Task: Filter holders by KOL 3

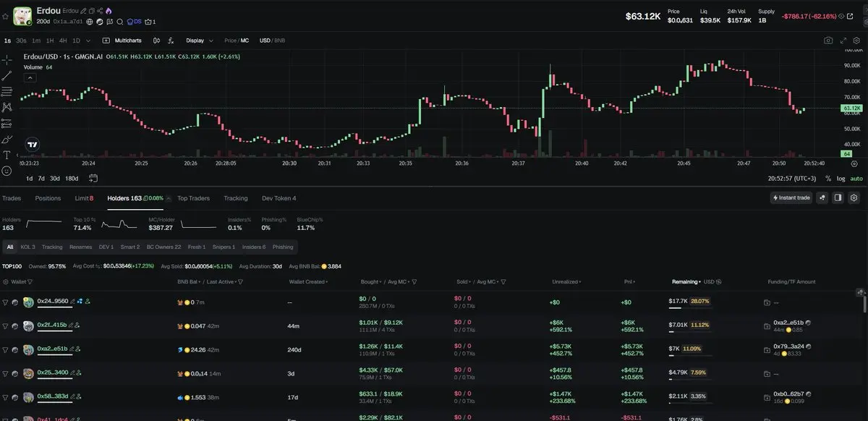Action: pyautogui.click(x=28, y=247)
